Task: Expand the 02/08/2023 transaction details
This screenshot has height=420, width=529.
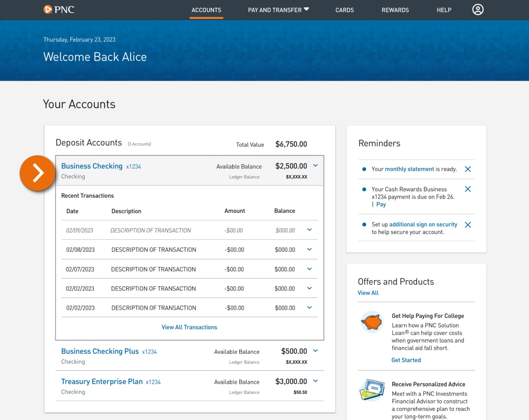Action: [x=309, y=249]
